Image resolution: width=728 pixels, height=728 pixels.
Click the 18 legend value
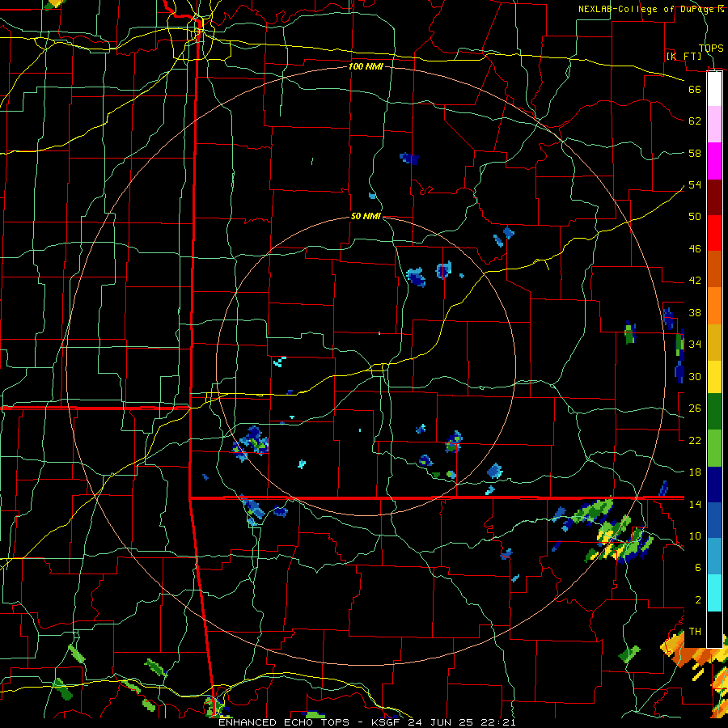(695, 472)
